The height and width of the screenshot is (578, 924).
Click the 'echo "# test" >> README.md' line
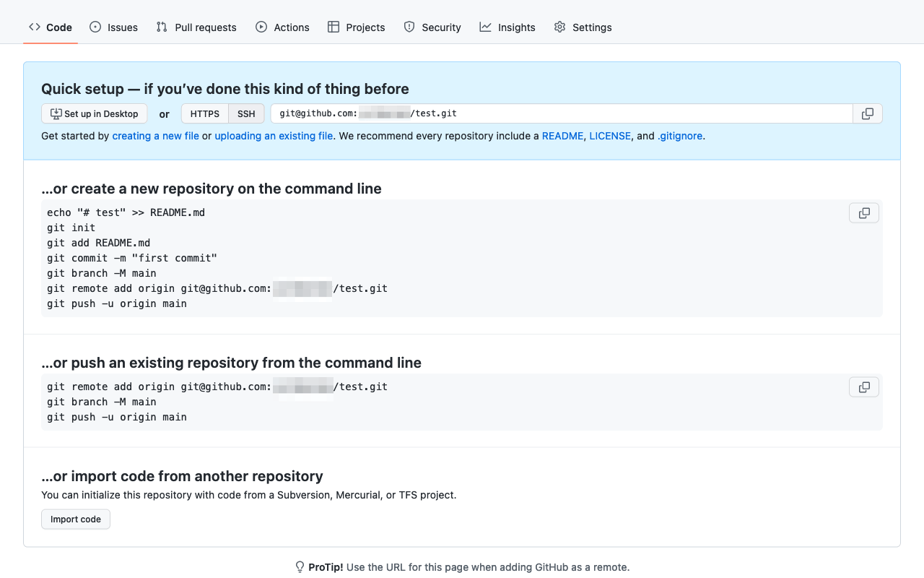(x=126, y=212)
